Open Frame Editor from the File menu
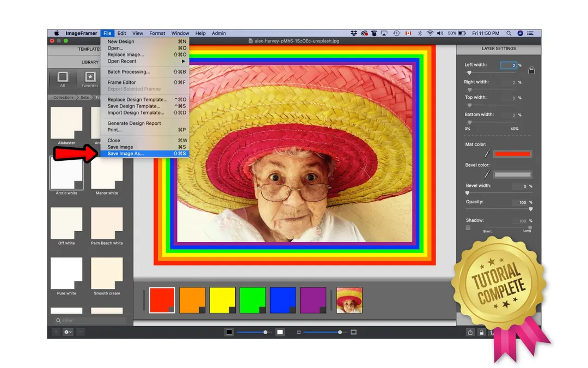 coord(145,82)
